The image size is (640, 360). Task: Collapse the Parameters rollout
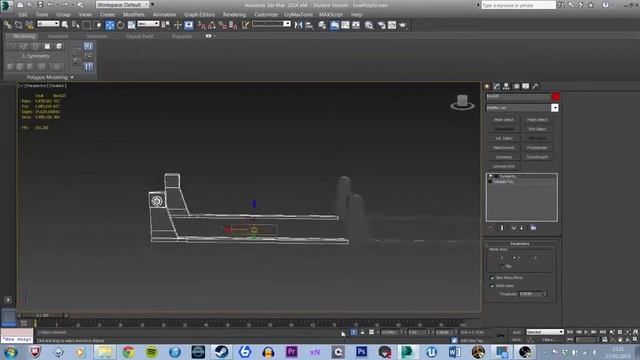(520, 244)
